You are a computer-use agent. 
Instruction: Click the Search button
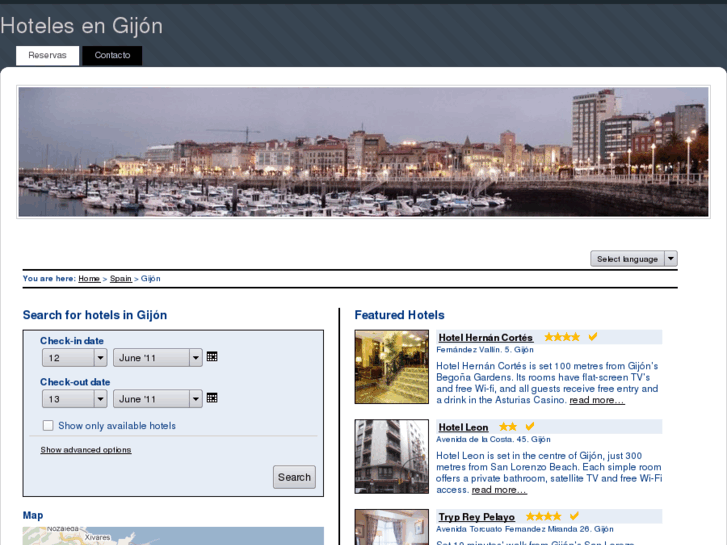(x=294, y=477)
